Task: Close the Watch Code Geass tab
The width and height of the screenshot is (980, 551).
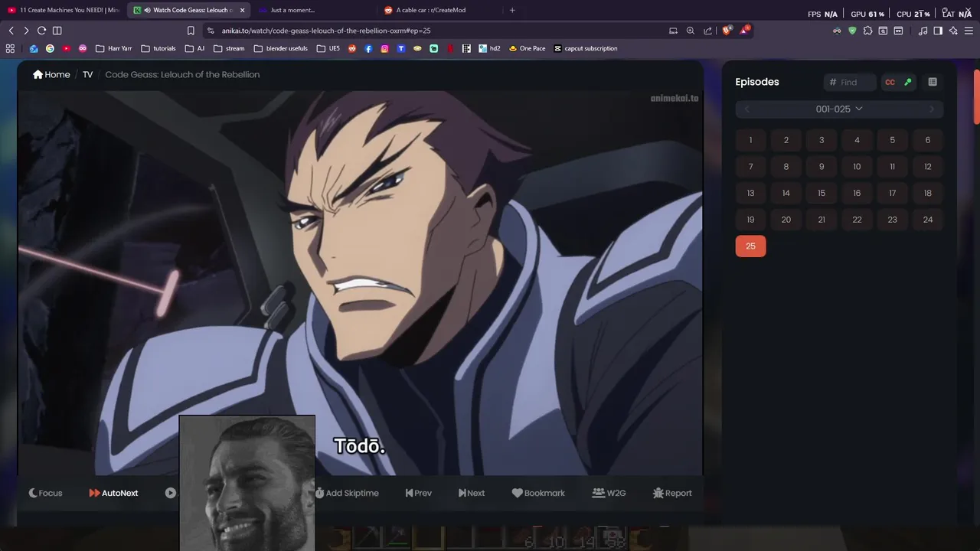Action: tap(243, 10)
